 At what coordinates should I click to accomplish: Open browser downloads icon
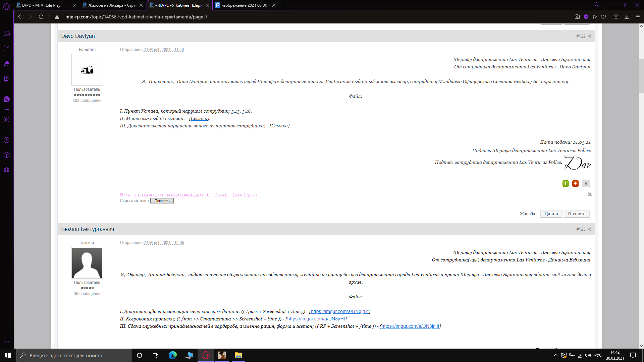[627, 17]
